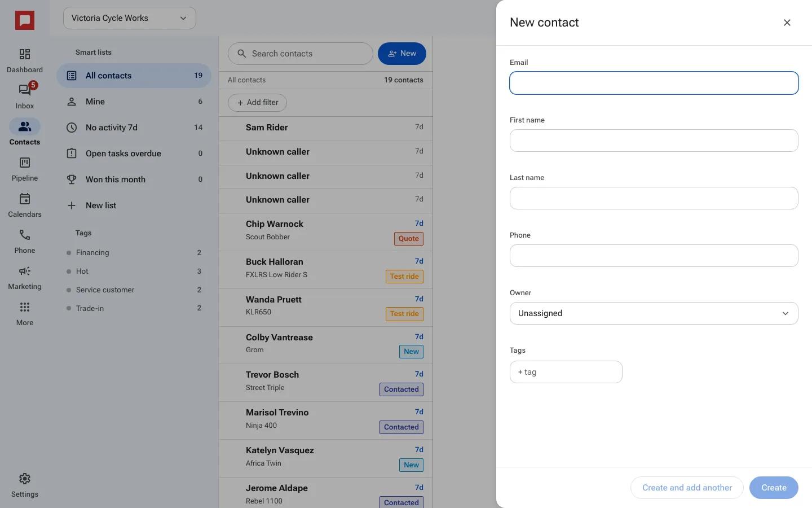The image size is (812, 508).
Task: Focus the Email input field
Action: 654,83
